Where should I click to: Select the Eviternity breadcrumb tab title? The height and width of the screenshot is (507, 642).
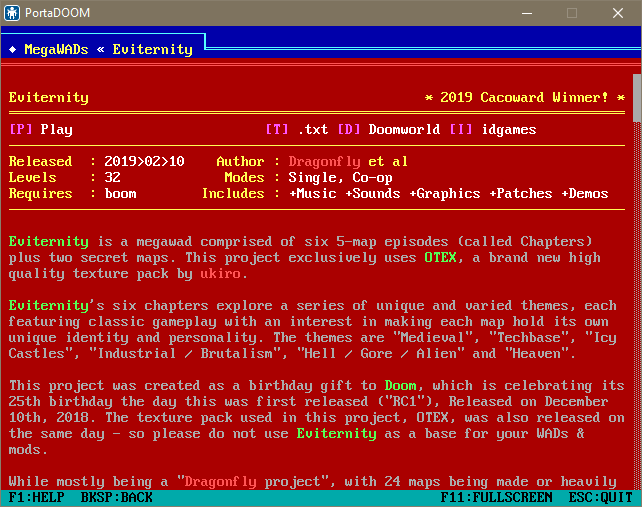click(152, 50)
